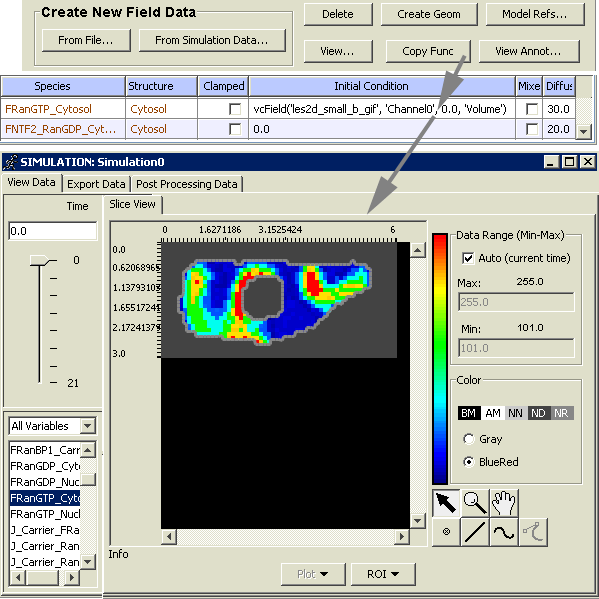
Task: Select the arrow pointer tool
Action: point(446,503)
